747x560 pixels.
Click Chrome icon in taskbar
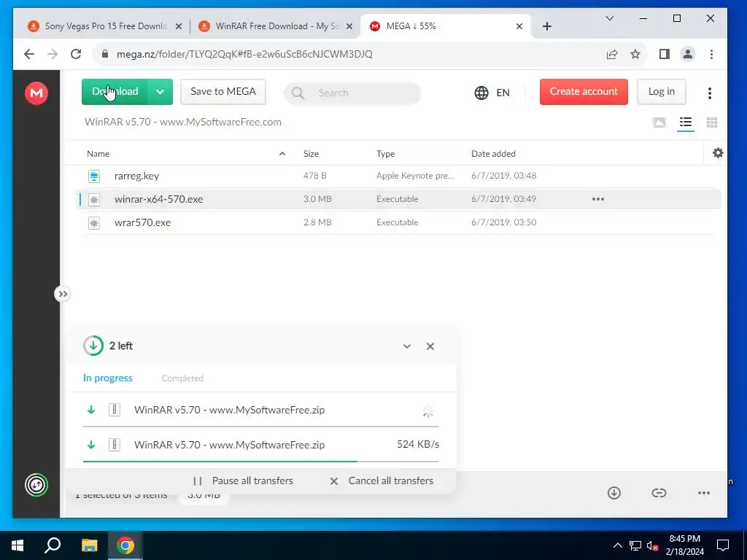coord(125,545)
